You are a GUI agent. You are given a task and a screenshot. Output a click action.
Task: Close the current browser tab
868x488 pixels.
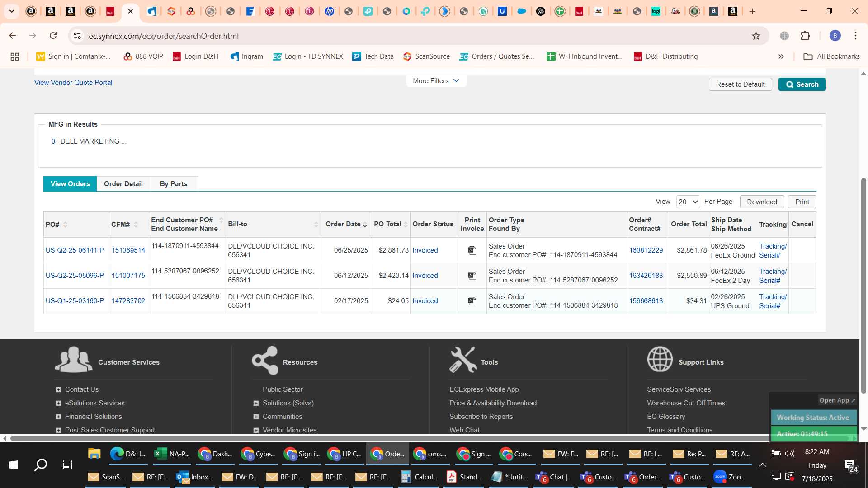pos(131,11)
